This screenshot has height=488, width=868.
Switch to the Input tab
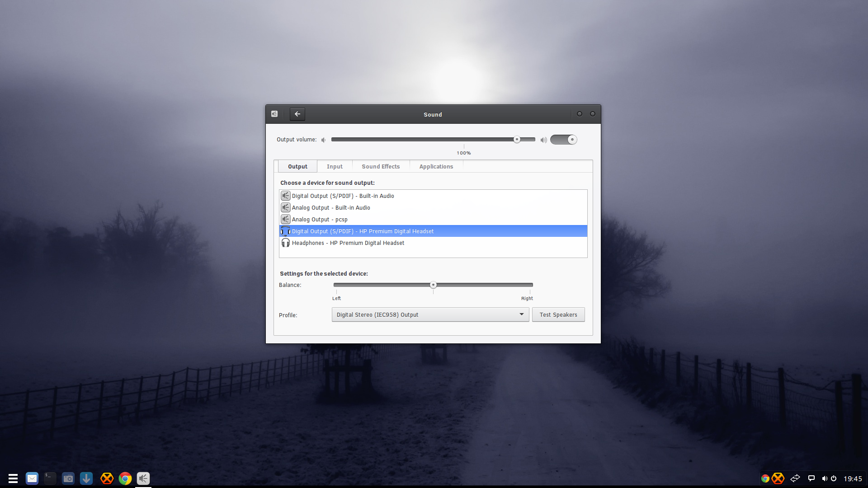point(335,167)
